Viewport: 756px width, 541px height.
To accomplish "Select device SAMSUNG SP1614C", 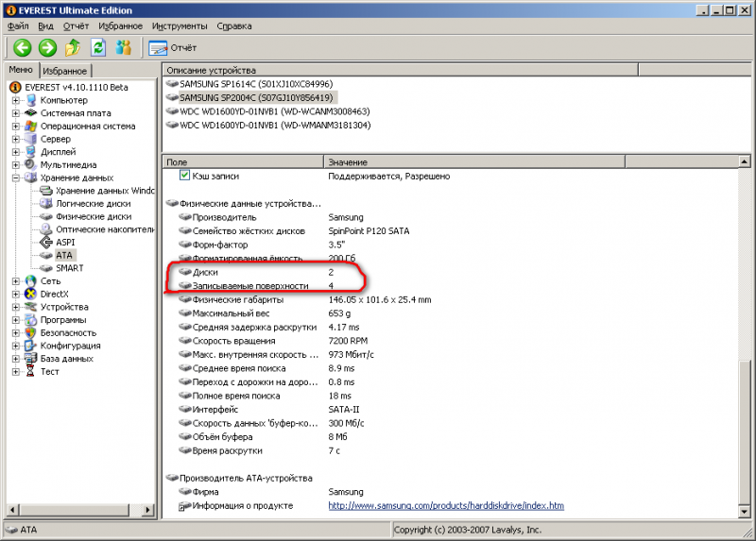I will 249,84.
